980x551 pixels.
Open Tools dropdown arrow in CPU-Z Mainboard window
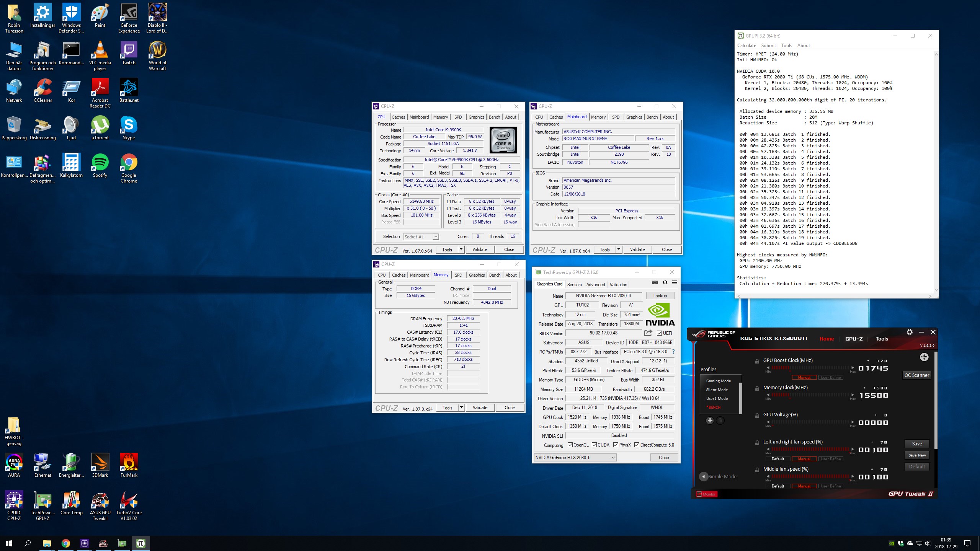coord(619,249)
